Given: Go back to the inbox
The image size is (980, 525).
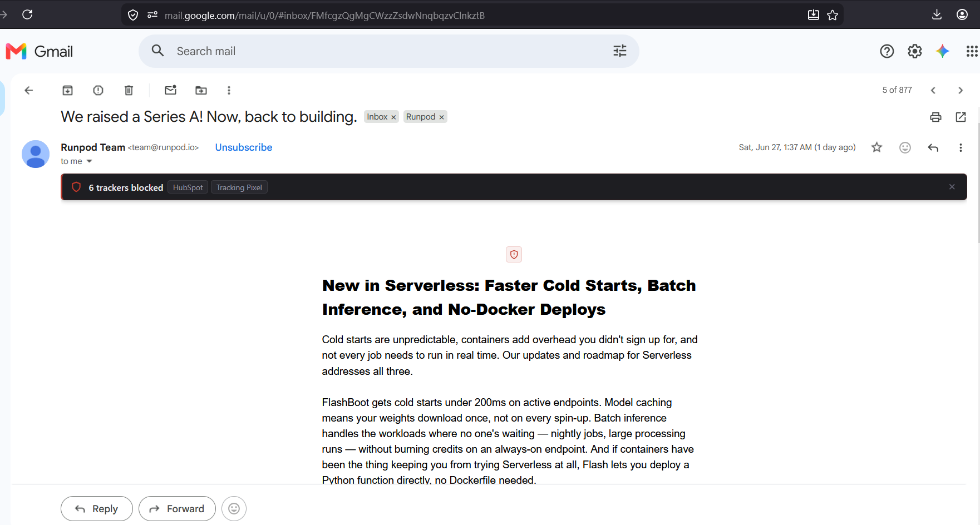Looking at the screenshot, I should tap(29, 90).
